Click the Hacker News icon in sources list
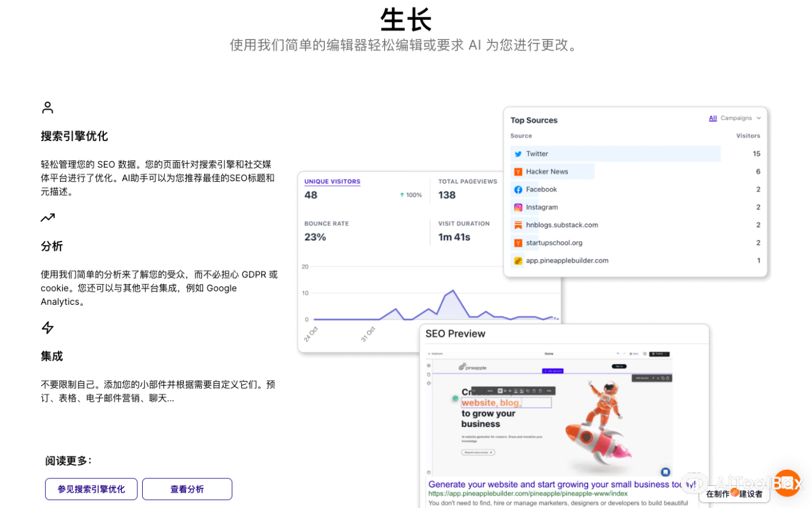The image size is (812, 508). coord(518,172)
